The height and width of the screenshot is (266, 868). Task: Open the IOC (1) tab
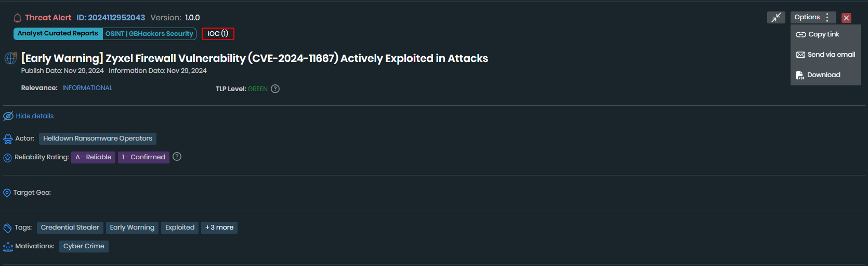coord(218,34)
